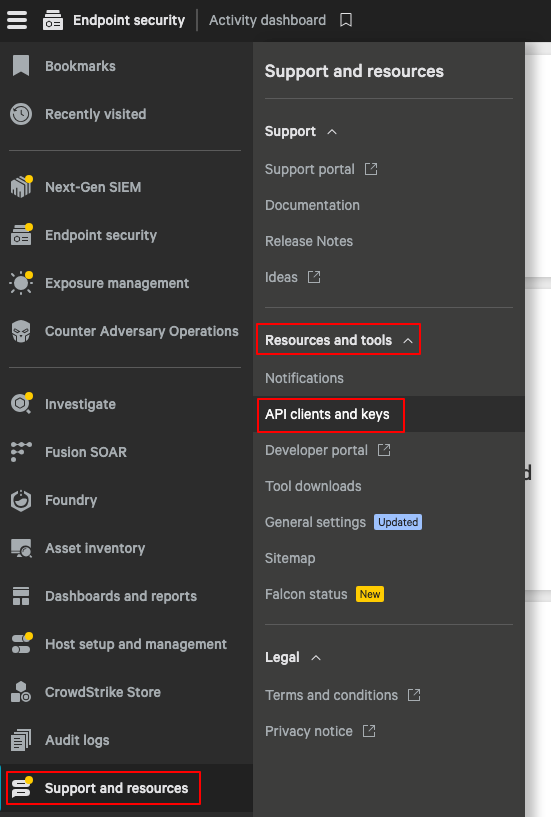The height and width of the screenshot is (817, 551).
Task: Click external link icon beside Terms and conditions
Action: pyautogui.click(x=414, y=695)
